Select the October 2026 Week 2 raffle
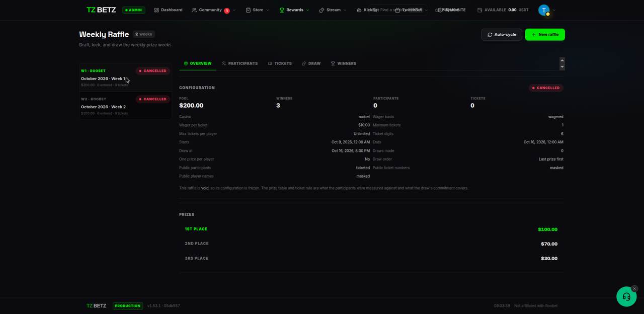Viewport: 644px width, 314px height. (125, 106)
